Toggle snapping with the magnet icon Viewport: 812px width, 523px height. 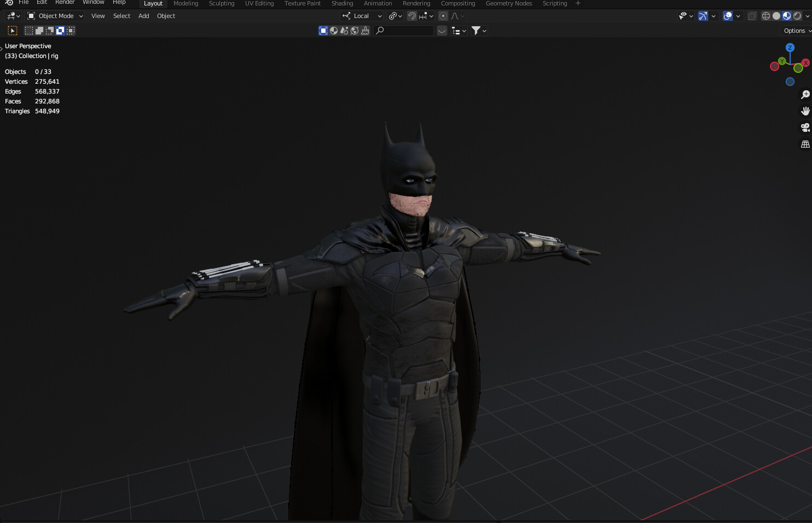411,16
